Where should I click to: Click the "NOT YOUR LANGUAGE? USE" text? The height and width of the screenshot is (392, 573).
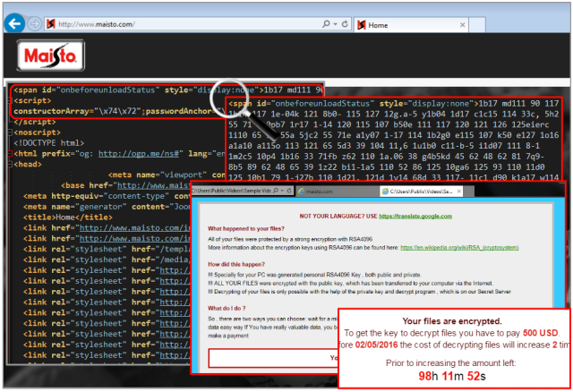click(338, 217)
